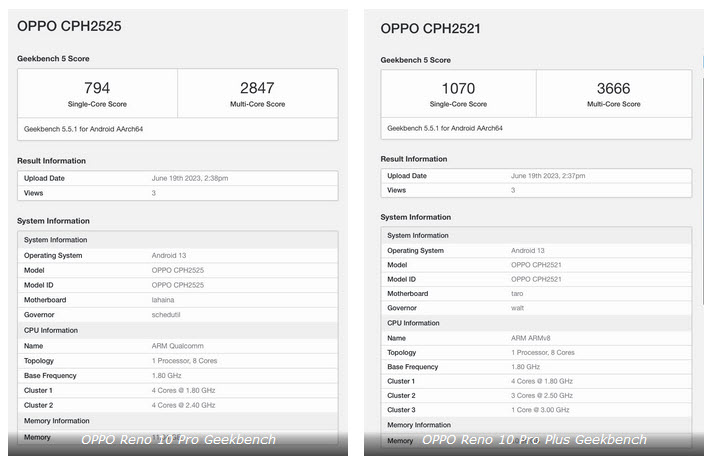Select the 794 single-core score
719x467 pixels.
[x=97, y=88]
